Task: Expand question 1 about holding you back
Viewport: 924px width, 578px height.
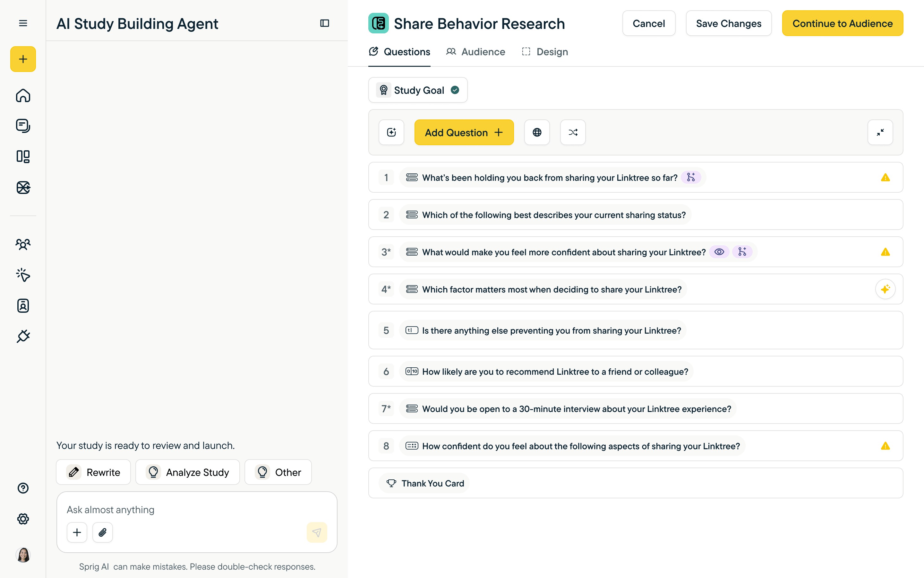Action: (635, 177)
